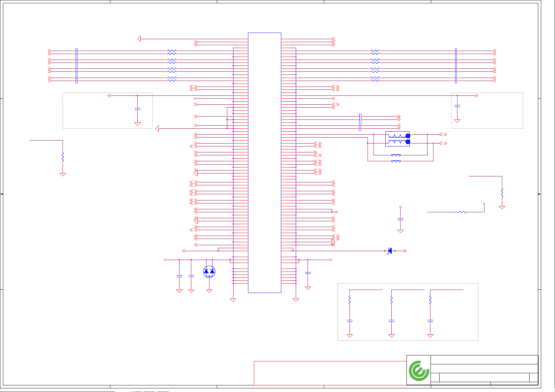The image size is (555, 392).
Task: Select the circled dual-diode TVS symbol
Action: 209,272
